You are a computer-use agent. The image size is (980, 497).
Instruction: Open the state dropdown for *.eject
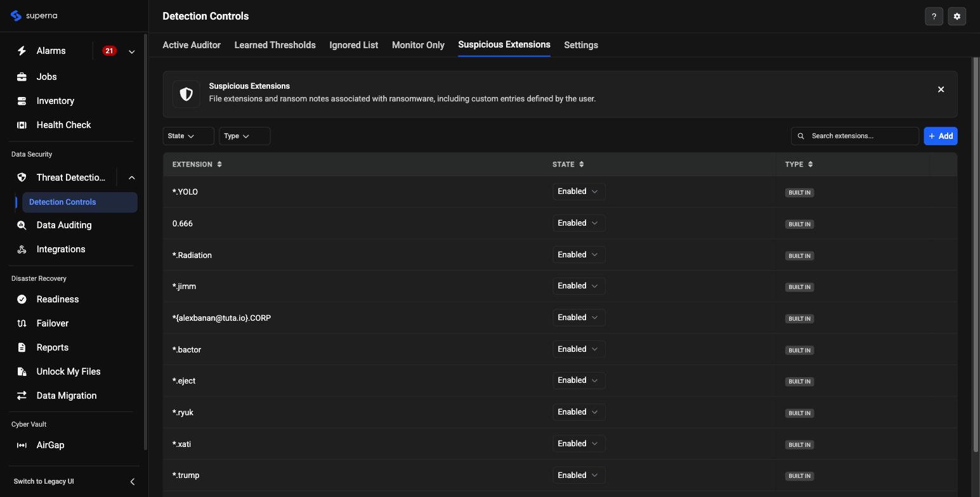(x=578, y=380)
